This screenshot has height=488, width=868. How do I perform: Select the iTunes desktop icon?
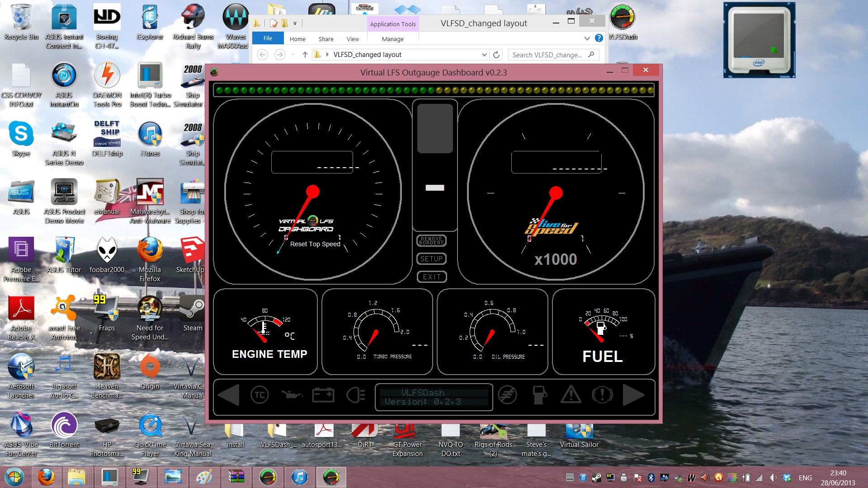150,138
